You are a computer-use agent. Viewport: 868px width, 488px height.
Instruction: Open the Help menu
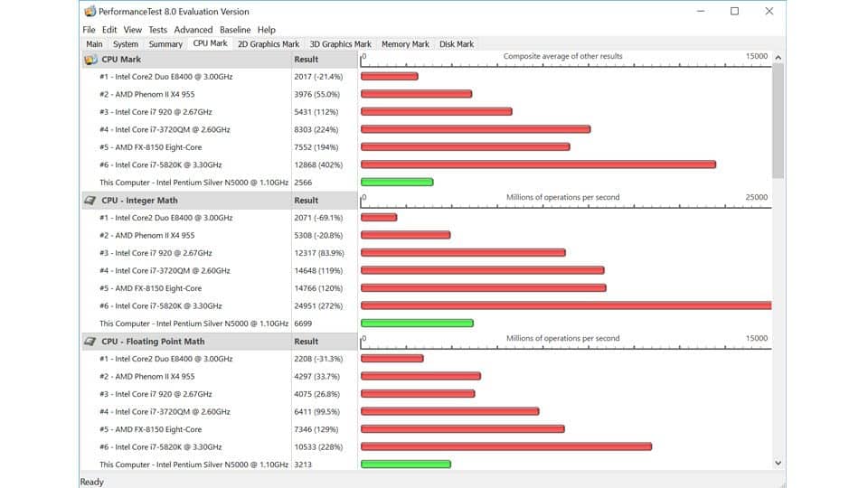266,30
